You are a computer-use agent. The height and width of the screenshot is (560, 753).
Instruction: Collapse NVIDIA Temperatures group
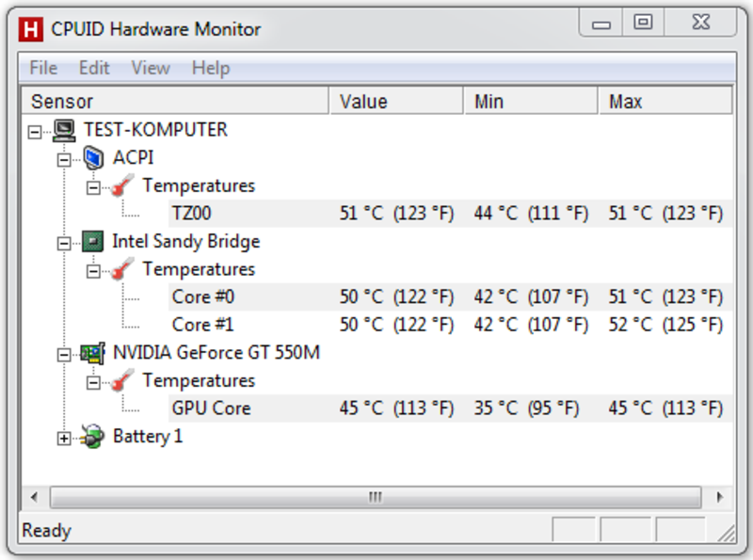click(93, 382)
